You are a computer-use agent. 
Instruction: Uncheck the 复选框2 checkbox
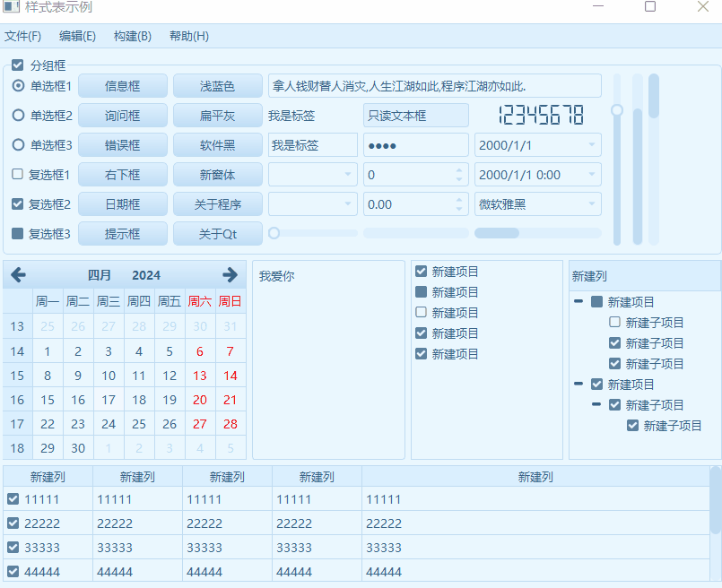point(18,203)
